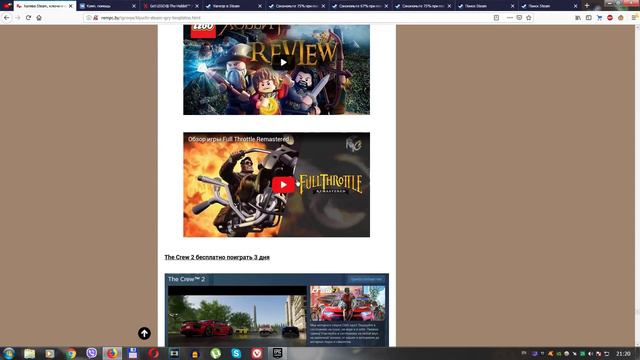Open Viber from the taskbar
640x360 pixels.
pyautogui.click(x=92, y=353)
